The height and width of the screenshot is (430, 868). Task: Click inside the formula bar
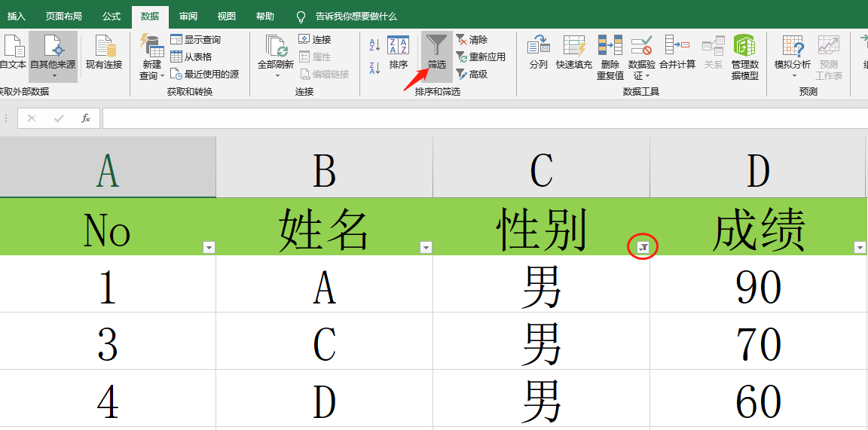coord(485,118)
